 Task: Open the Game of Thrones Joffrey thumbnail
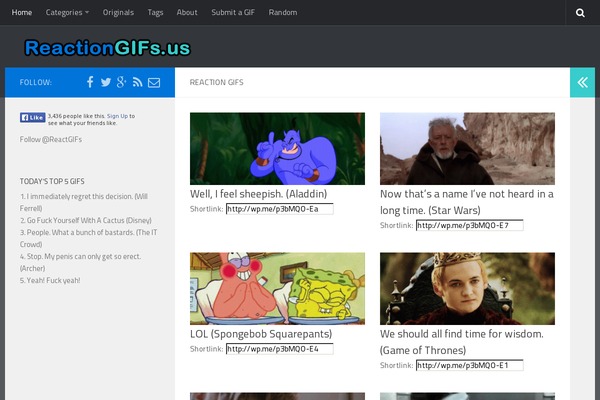click(x=467, y=289)
